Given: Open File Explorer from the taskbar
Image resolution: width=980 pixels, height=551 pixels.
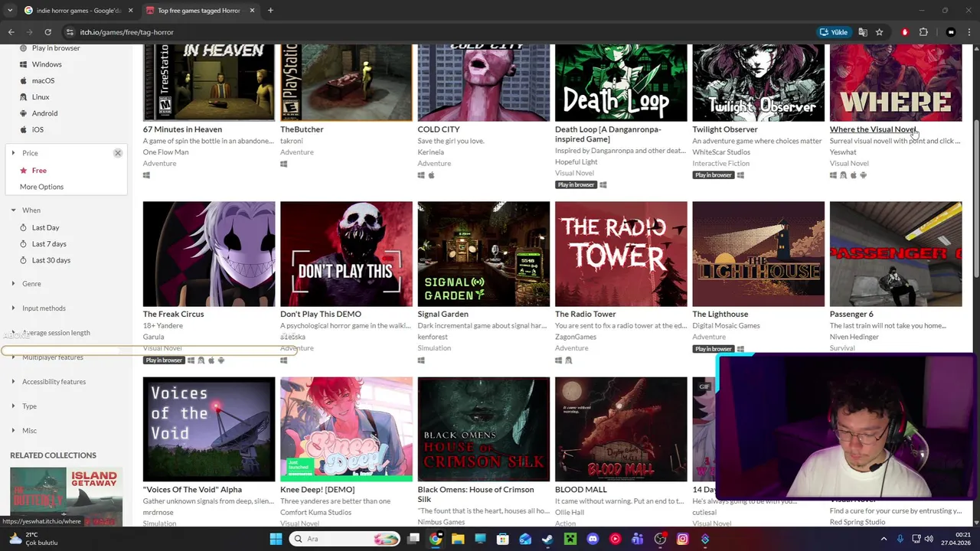Looking at the screenshot, I should point(458,539).
